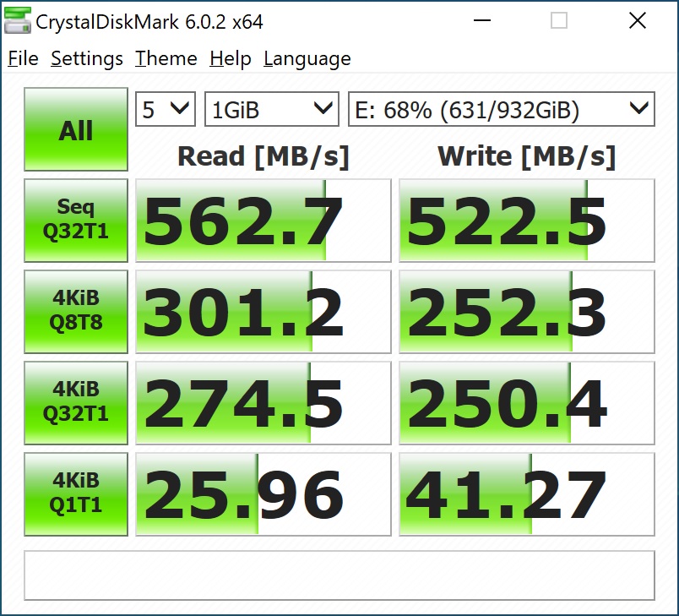The image size is (679, 616).
Task: Click the Write [MB/s] column header
Action: (527, 156)
